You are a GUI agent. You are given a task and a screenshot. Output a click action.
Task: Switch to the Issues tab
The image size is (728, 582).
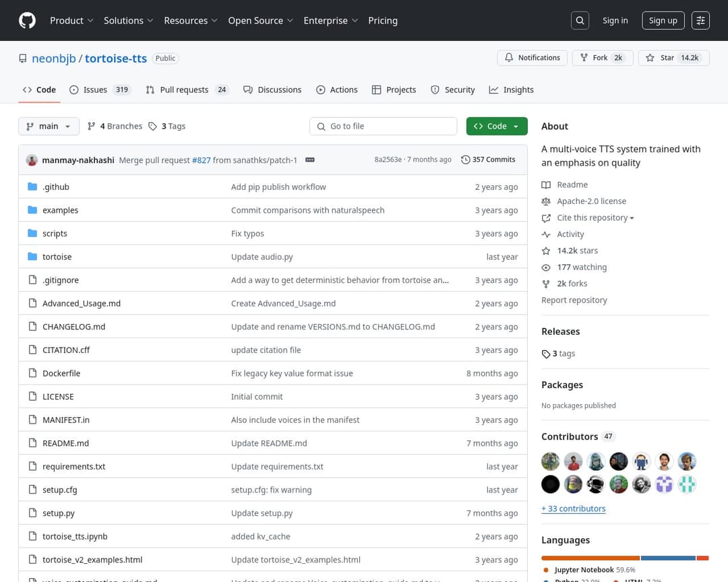pos(100,90)
